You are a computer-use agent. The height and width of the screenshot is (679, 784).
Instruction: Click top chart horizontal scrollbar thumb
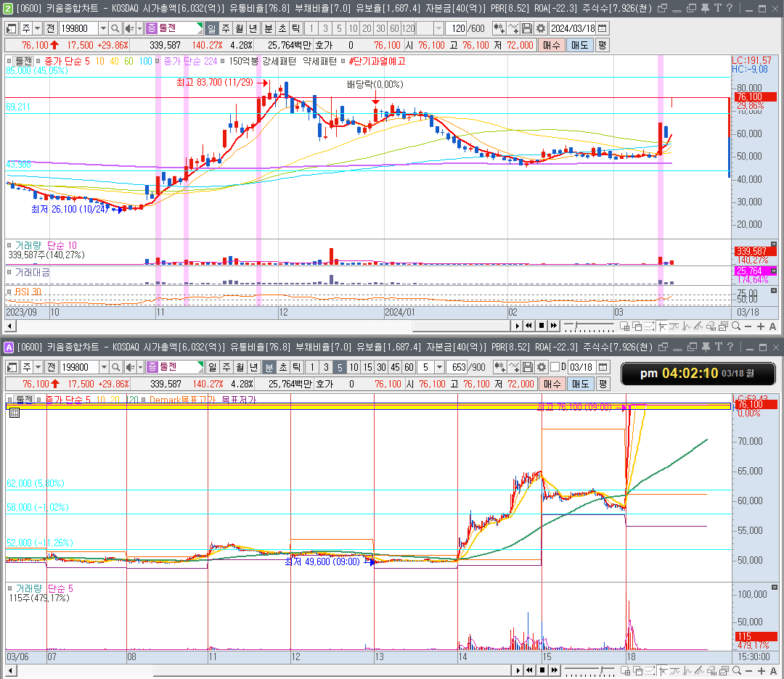click(462, 326)
